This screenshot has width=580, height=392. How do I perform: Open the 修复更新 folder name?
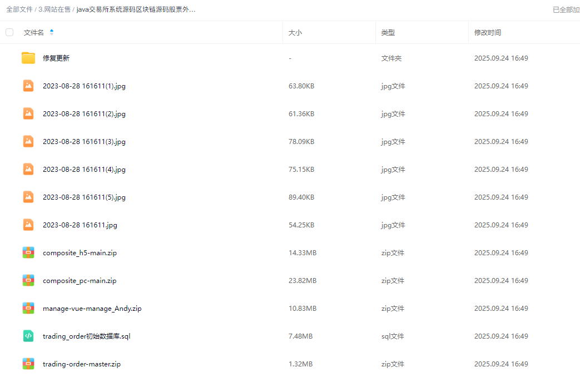click(x=56, y=58)
